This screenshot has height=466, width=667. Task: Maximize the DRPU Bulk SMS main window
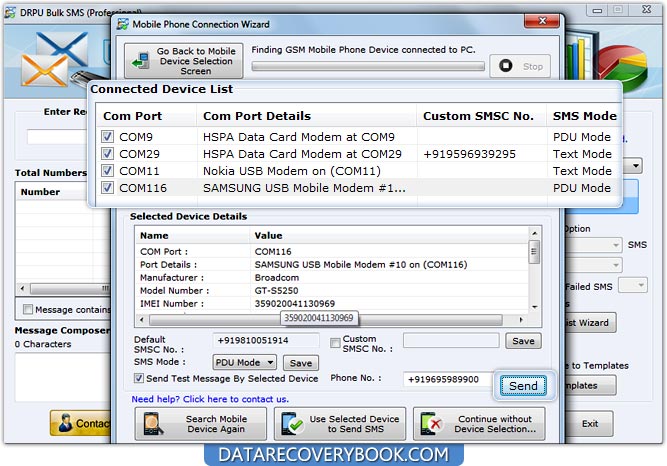618,10
